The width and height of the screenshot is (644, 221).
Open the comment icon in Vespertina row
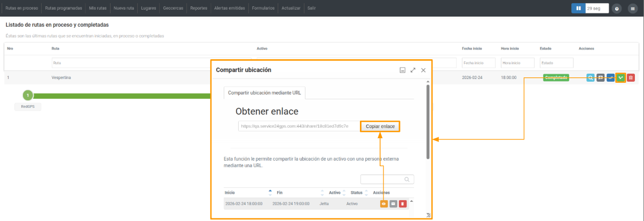[x=600, y=77]
